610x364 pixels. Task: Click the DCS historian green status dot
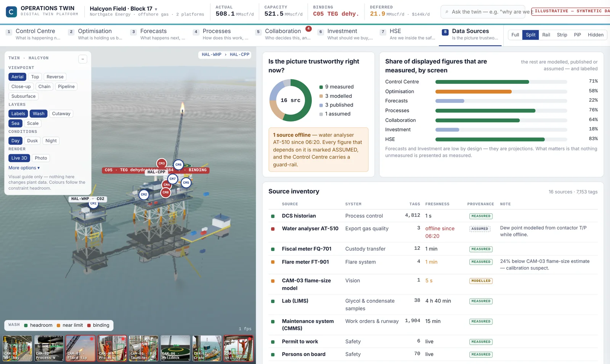click(273, 216)
